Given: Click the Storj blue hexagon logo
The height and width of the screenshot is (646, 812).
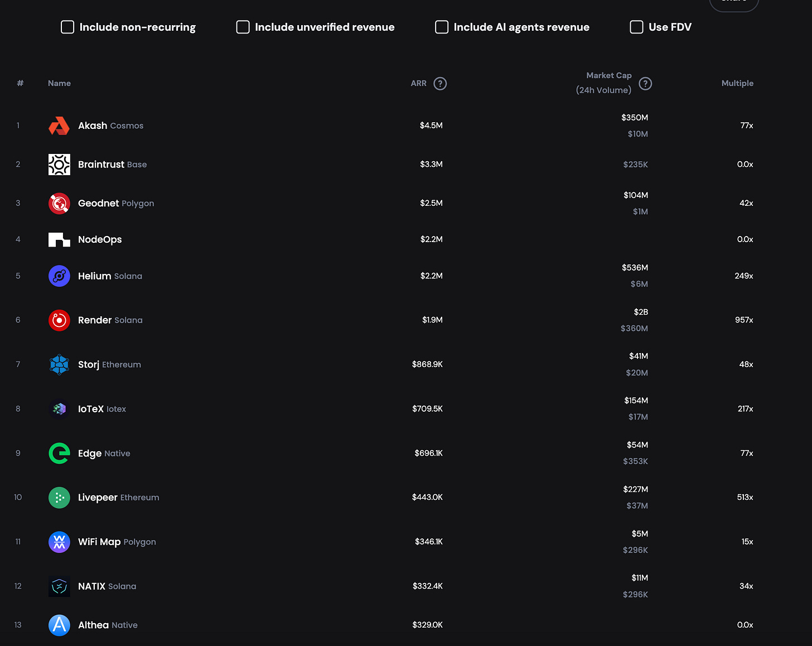Looking at the screenshot, I should click(x=59, y=365).
